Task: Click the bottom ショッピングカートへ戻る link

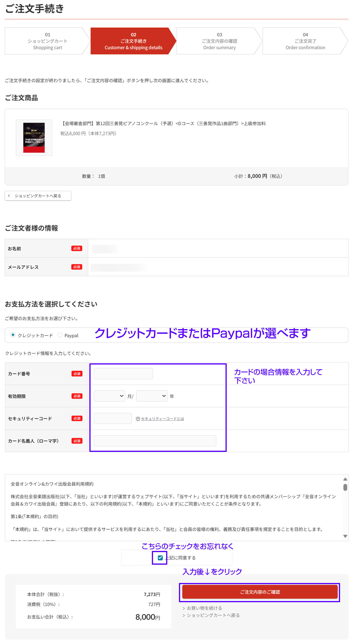Action: click(213, 615)
